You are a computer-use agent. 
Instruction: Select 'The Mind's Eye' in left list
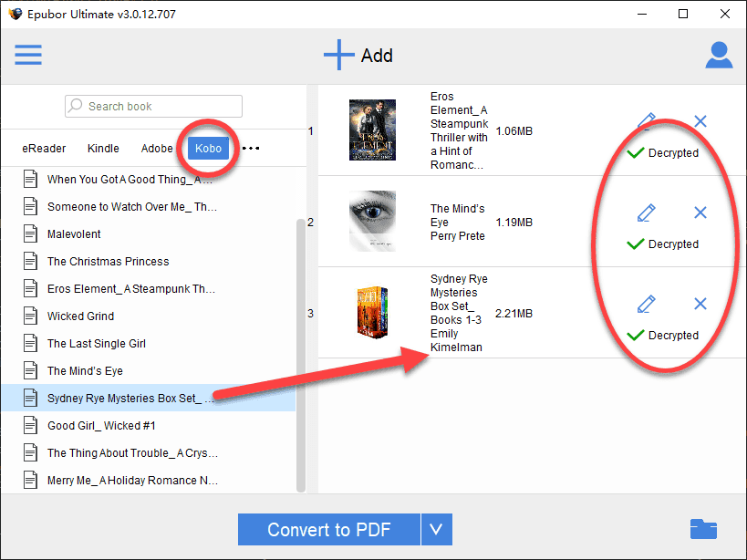point(149,370)
